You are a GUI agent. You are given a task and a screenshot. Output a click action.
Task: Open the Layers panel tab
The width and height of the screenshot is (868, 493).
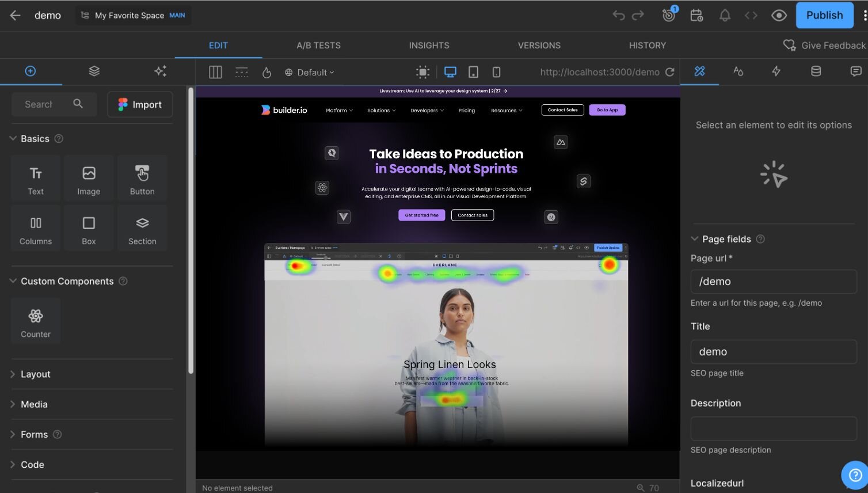click(x=94, y=71)
